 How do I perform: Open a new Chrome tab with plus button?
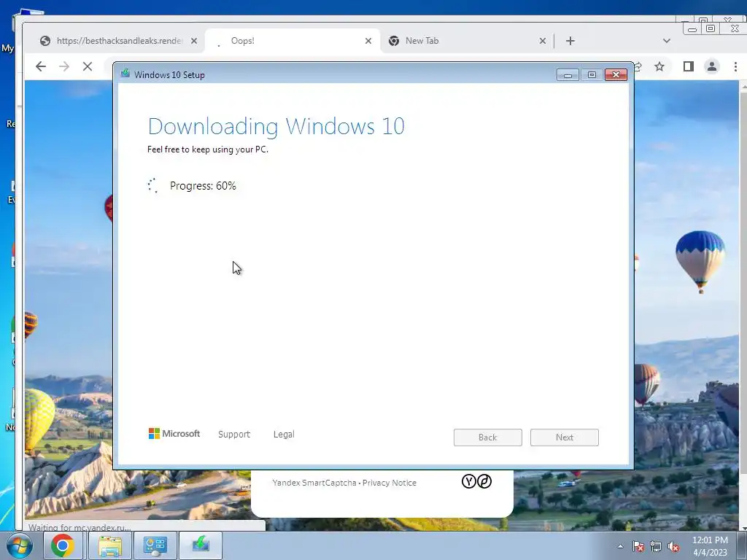(x=570, y=41)
